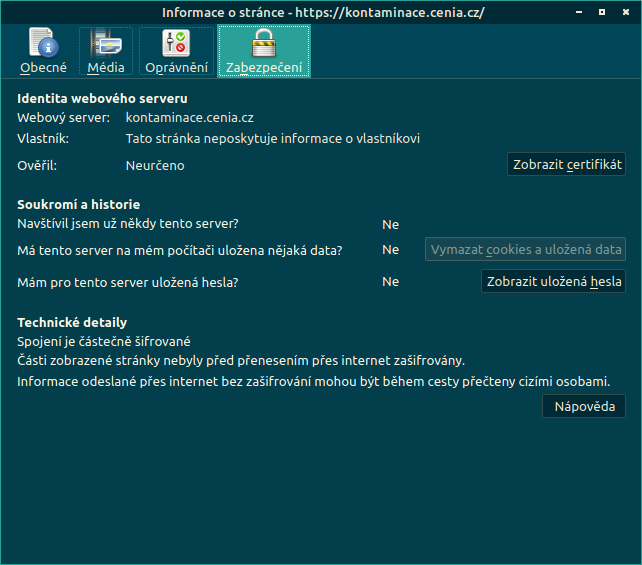Maximize the page info window
Screen dimensions: 642x565
tap(601, 12)
